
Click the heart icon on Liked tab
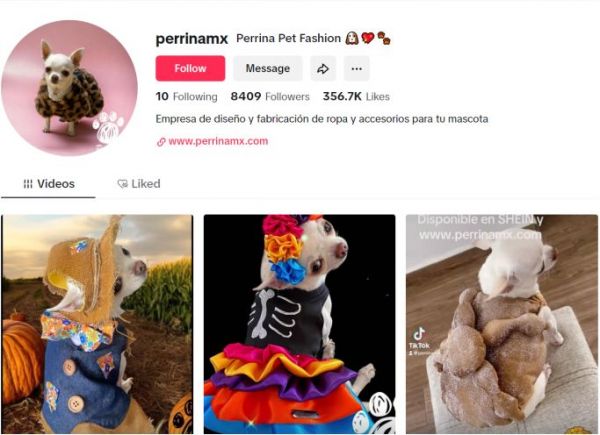pos(122,184)
